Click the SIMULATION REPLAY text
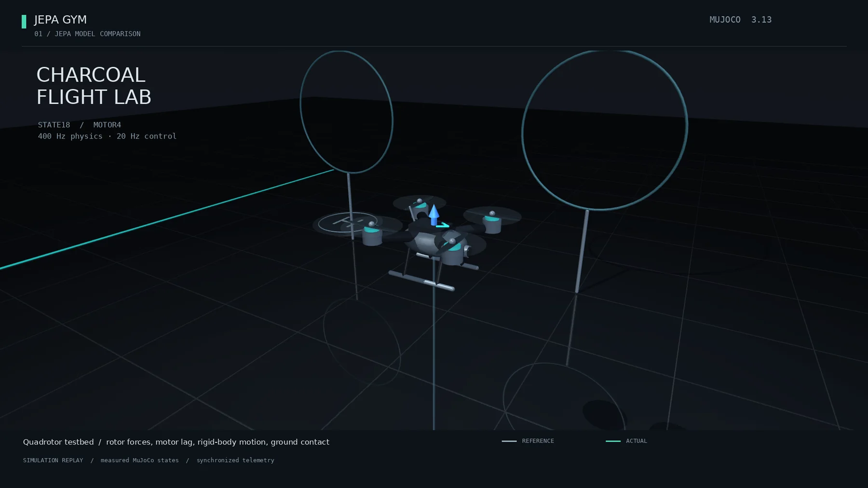The image size is (868, 488). pos(53,461)
